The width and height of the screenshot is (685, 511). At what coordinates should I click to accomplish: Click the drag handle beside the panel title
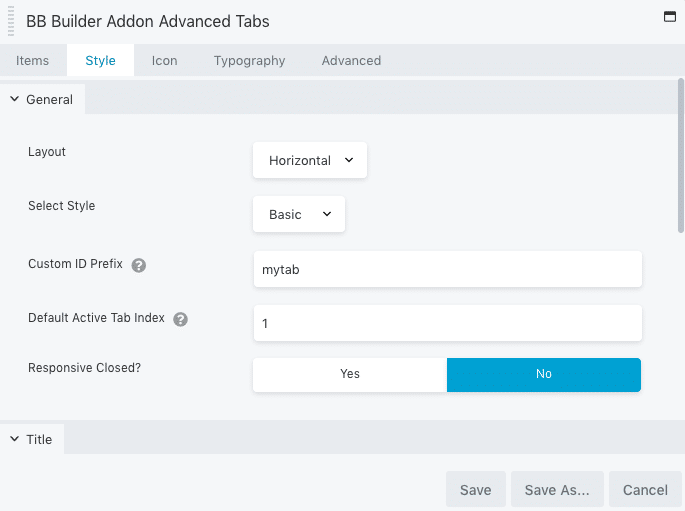pos(11,21)
